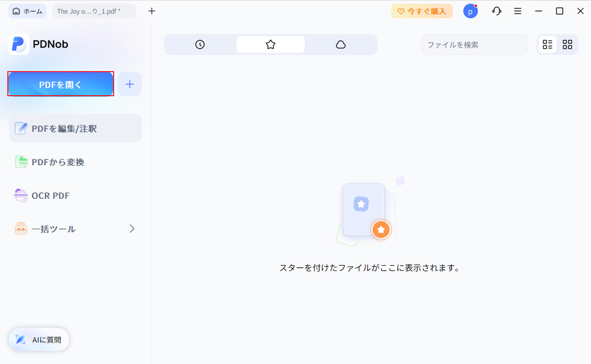
Task: Click the PDNob logo
Action: point(19,44)
